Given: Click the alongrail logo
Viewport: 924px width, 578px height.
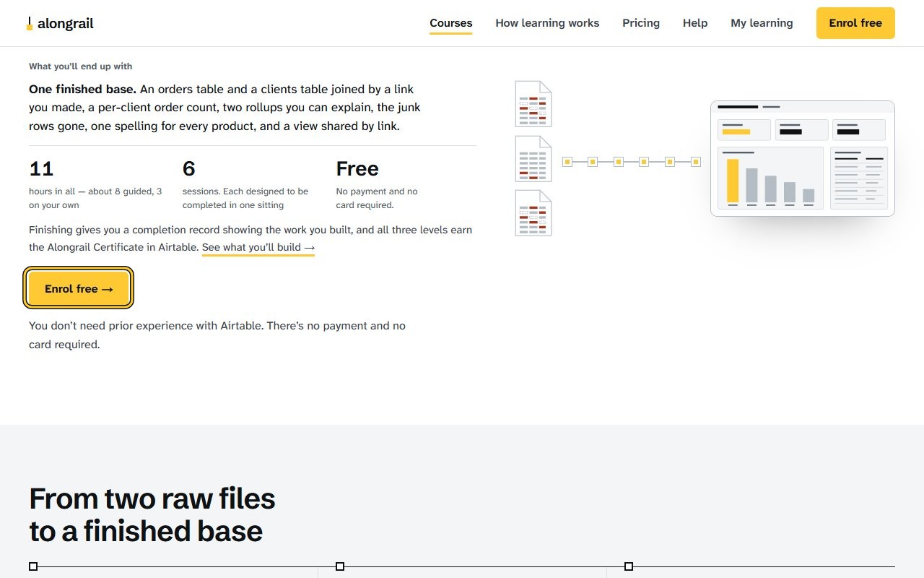Looking at the screenshot, I should point(61,23).
